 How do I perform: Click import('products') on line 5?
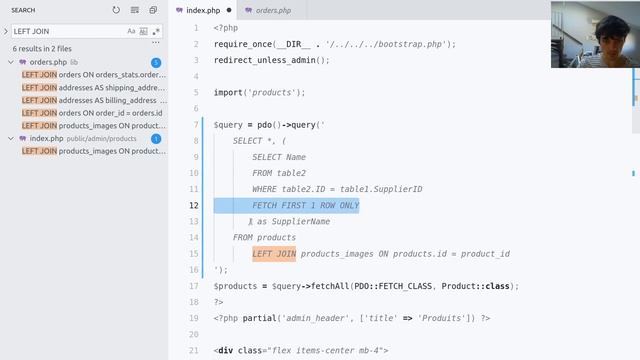click(259, 93)
